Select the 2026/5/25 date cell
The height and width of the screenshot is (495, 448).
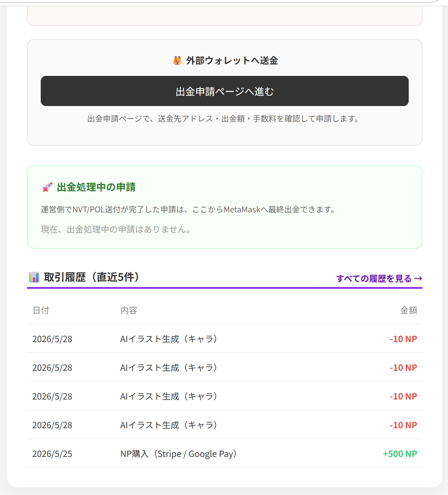click(52, 454)
